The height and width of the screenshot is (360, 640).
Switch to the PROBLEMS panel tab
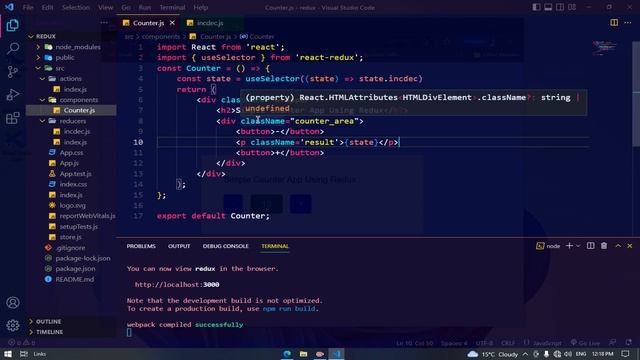[141, 246]
